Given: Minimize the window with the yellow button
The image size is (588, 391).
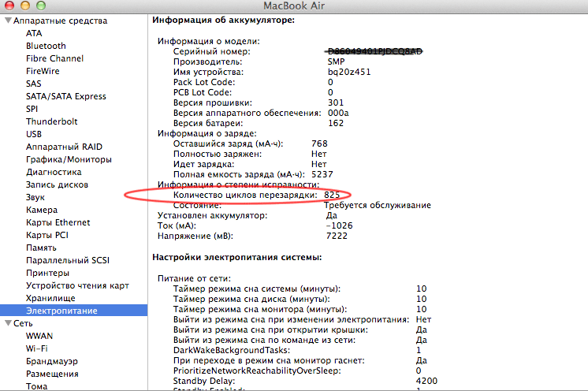Looking at the screenshot, I should [x=25, y=6].
